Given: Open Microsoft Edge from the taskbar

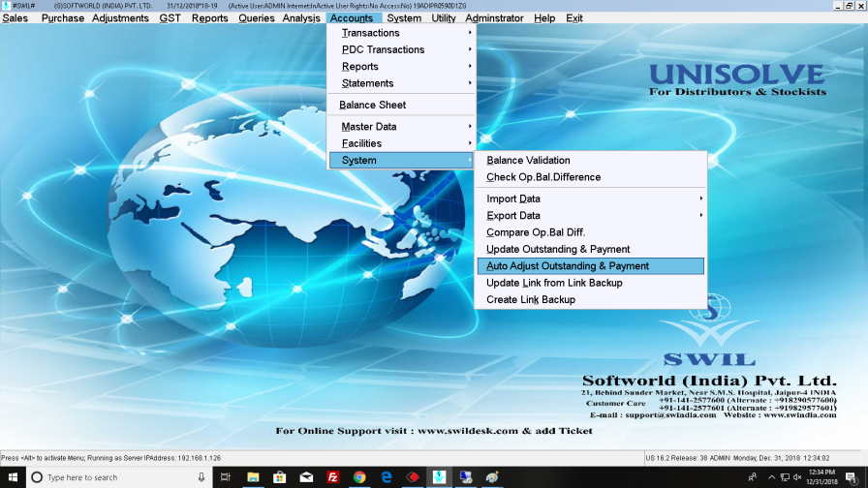Looking at the screenshot, I should (x=386, y=477).
